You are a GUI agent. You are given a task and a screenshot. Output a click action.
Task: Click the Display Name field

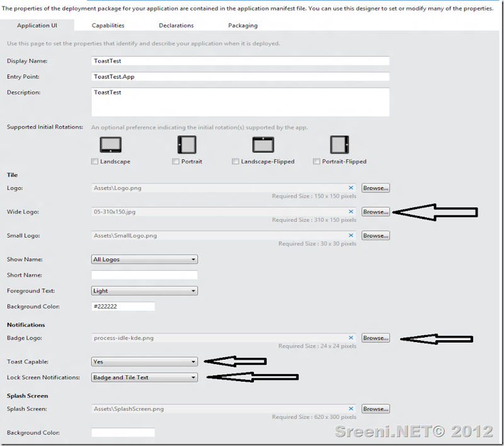click(x=241, y=60)
